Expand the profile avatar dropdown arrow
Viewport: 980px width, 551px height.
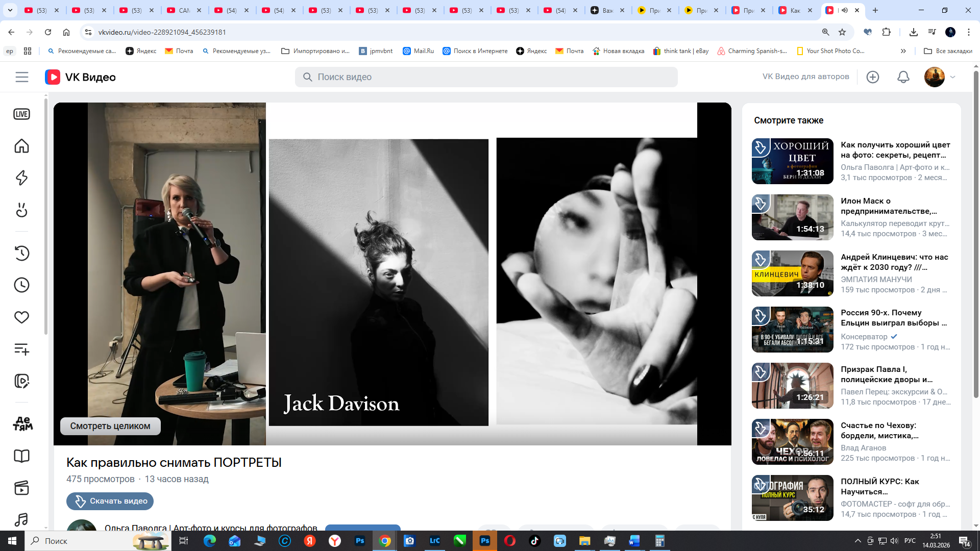[952, 77]
